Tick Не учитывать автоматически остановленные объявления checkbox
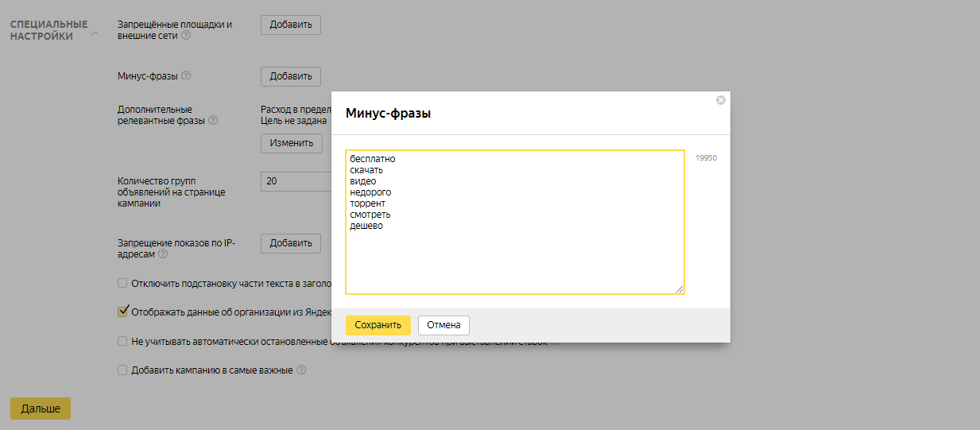The image size is (980, 430). 122,341
